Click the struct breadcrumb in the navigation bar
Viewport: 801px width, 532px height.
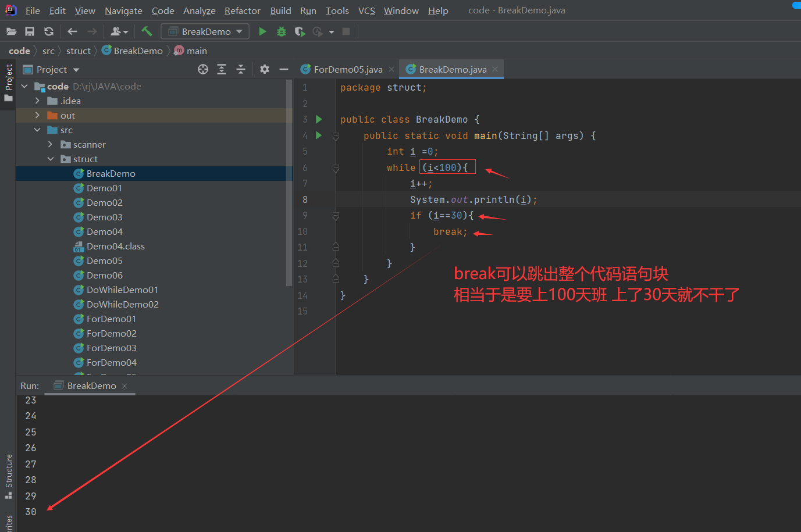[x=79, y=51]
